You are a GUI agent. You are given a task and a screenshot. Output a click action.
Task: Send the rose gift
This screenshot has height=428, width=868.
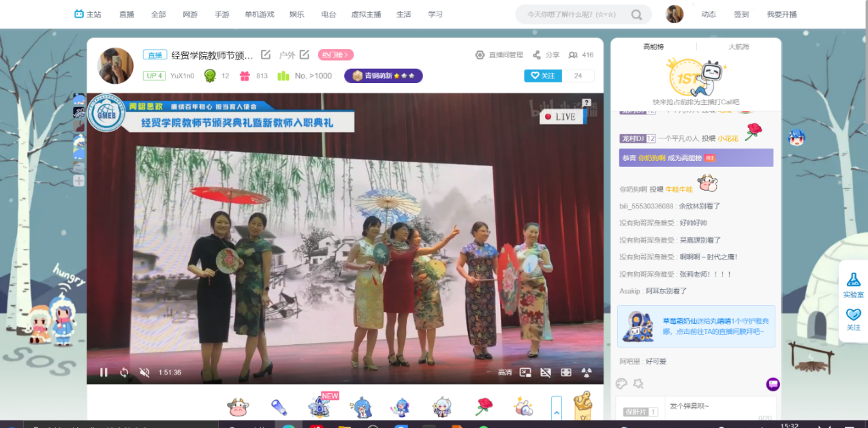(x=483, y=407)
